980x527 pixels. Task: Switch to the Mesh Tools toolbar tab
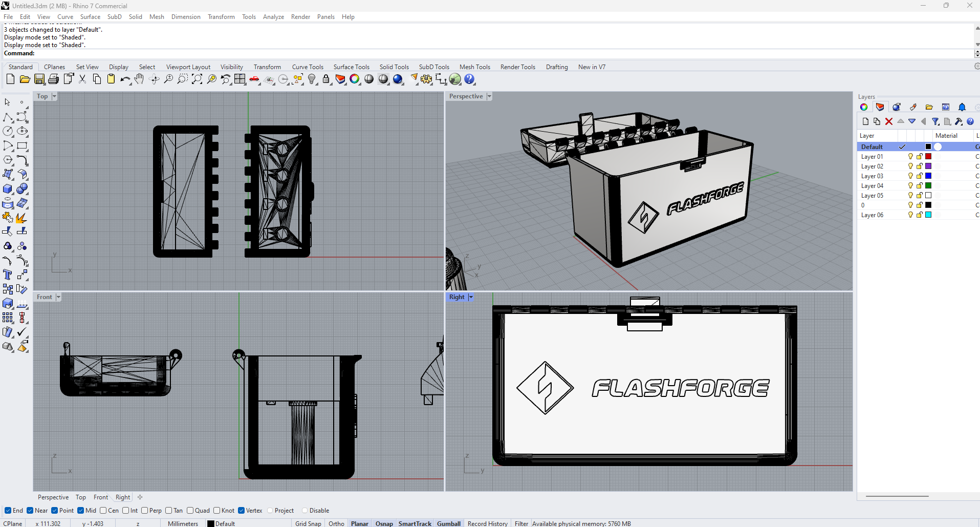click(x=474, y=67)
